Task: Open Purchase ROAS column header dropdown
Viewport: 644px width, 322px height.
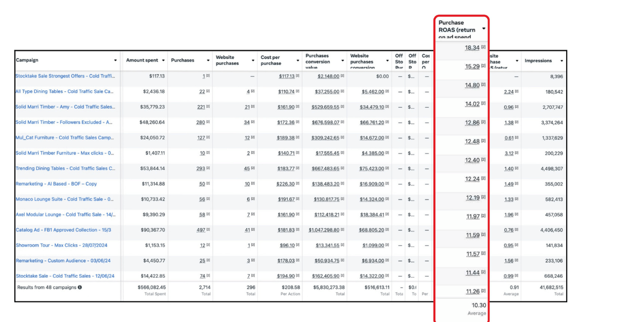Action: [483, 29]
